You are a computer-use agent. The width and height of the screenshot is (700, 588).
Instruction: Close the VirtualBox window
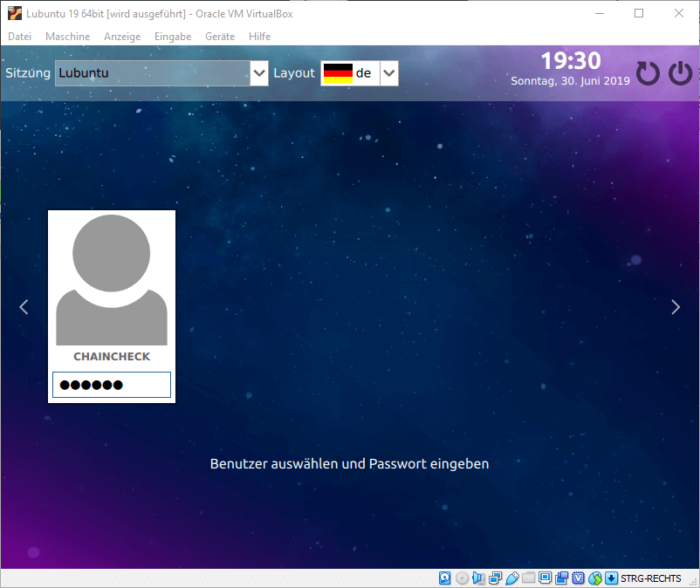click(679, 13)
